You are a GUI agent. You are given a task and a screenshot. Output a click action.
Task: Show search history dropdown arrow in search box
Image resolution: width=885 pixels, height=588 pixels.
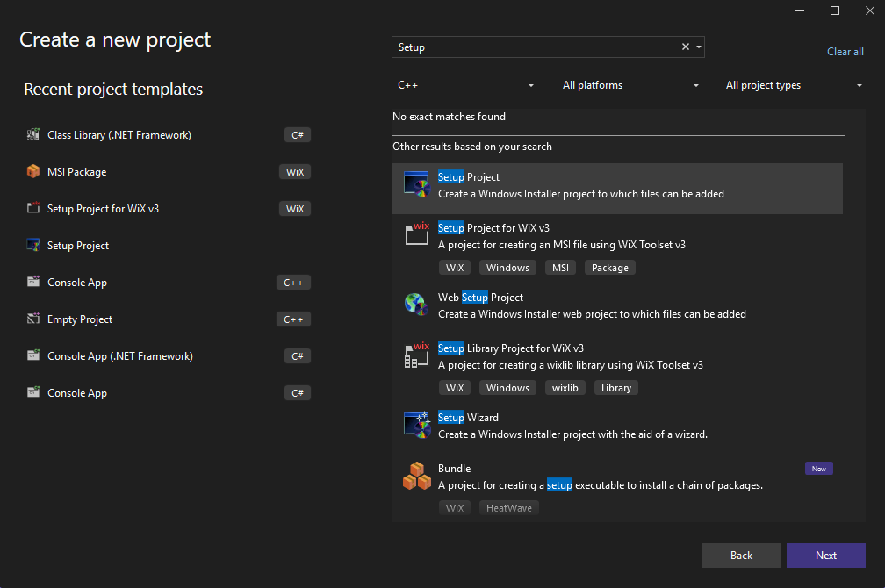pyautogui.click(x=699, y=47)
